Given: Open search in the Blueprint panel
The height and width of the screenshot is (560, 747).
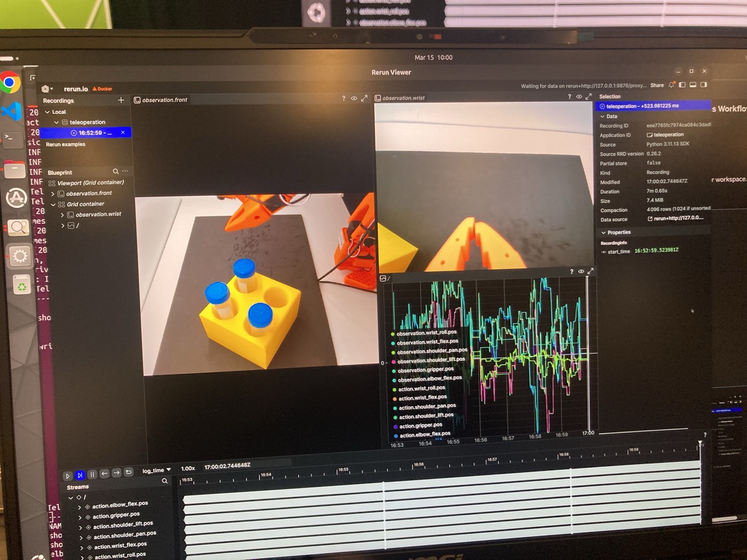Looking at the screenshot, I should 115,172.
